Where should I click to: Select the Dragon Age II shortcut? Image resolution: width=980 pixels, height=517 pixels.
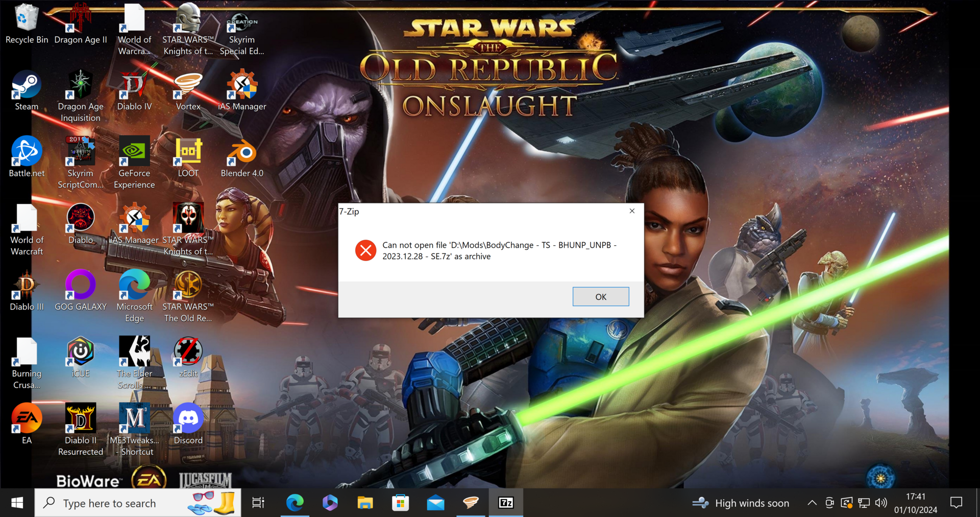(x=81, y=24)
